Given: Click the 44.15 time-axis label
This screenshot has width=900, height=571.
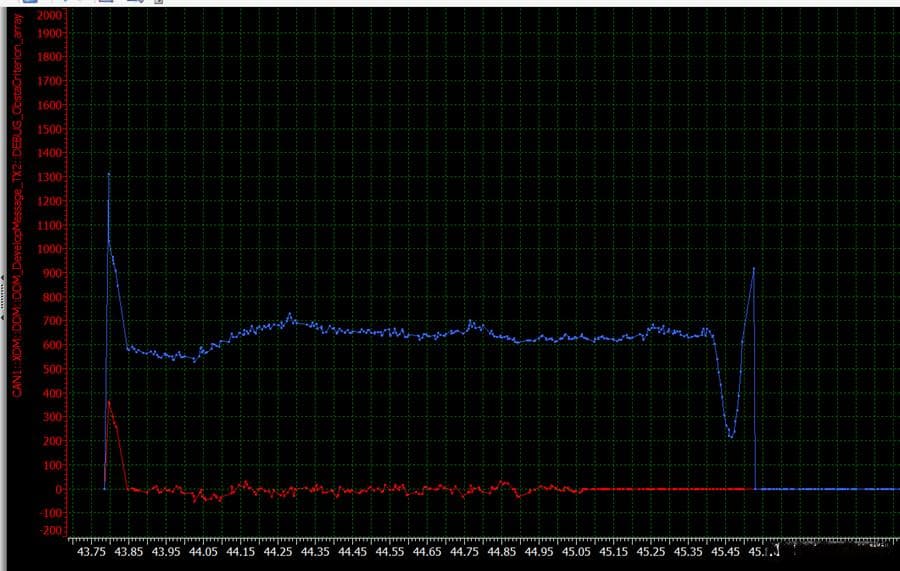Looking at the screenshot, I should pos(240,552).
